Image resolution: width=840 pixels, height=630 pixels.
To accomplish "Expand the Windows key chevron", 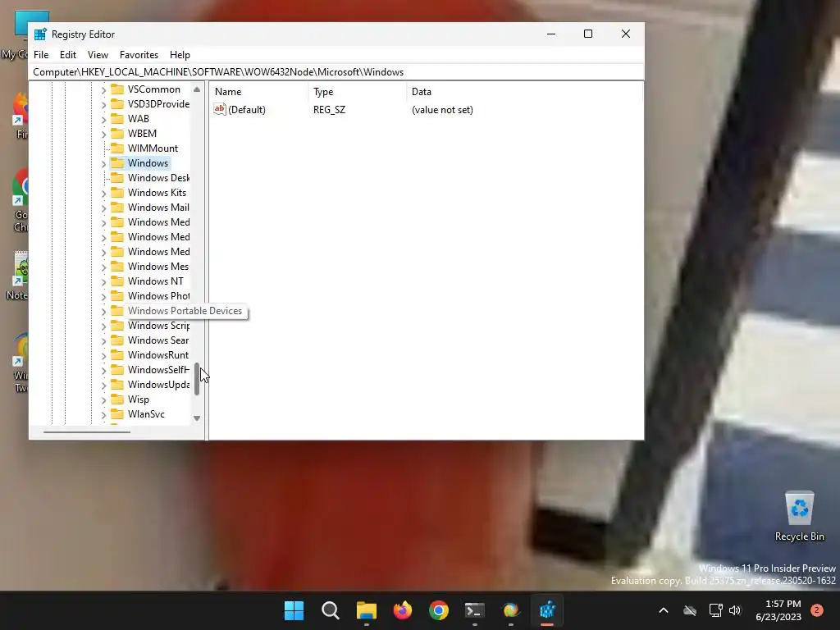I will pyautogui.click(x=104, y=163).
